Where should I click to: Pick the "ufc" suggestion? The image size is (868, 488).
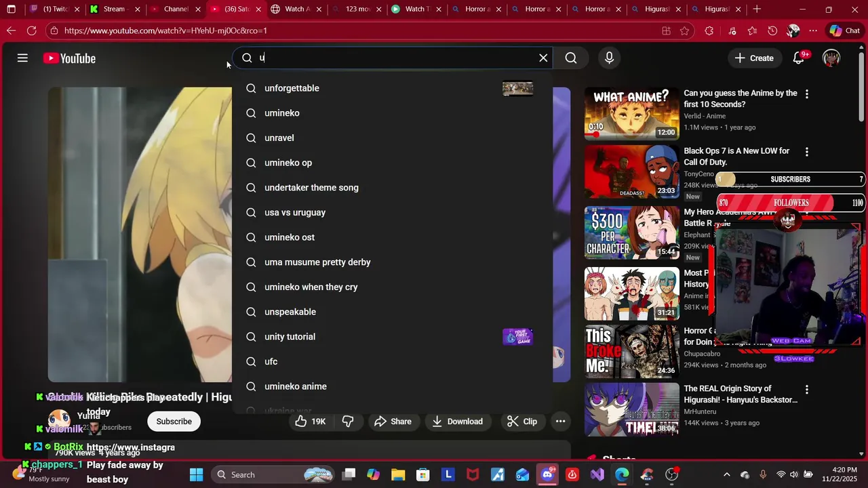tap(392, 361)
